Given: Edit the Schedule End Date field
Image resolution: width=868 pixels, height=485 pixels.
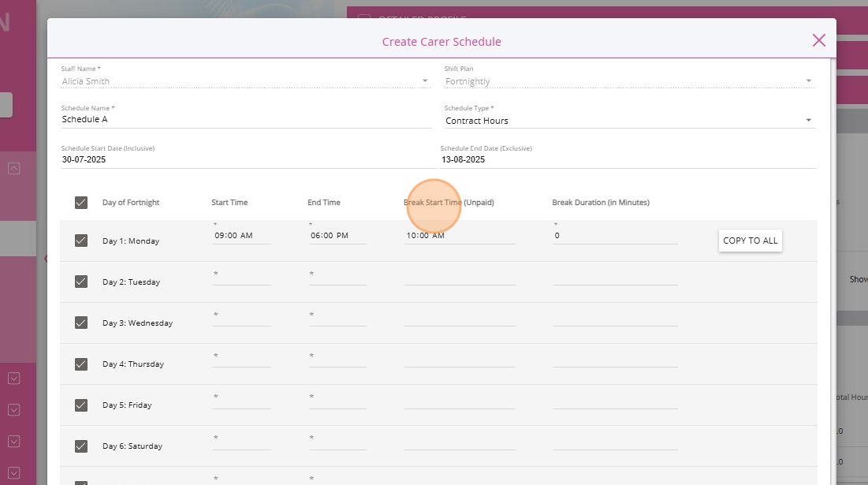Looking at the screenshot, I should pos(628,159).
